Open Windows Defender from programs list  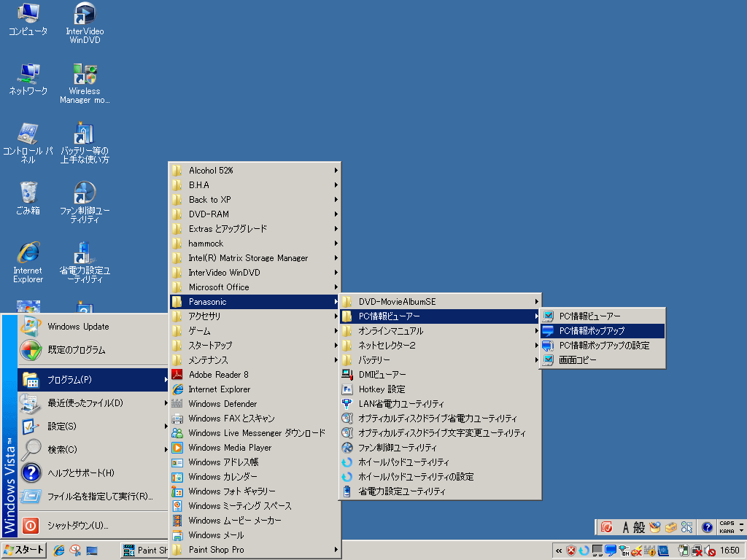coord(255,404)
